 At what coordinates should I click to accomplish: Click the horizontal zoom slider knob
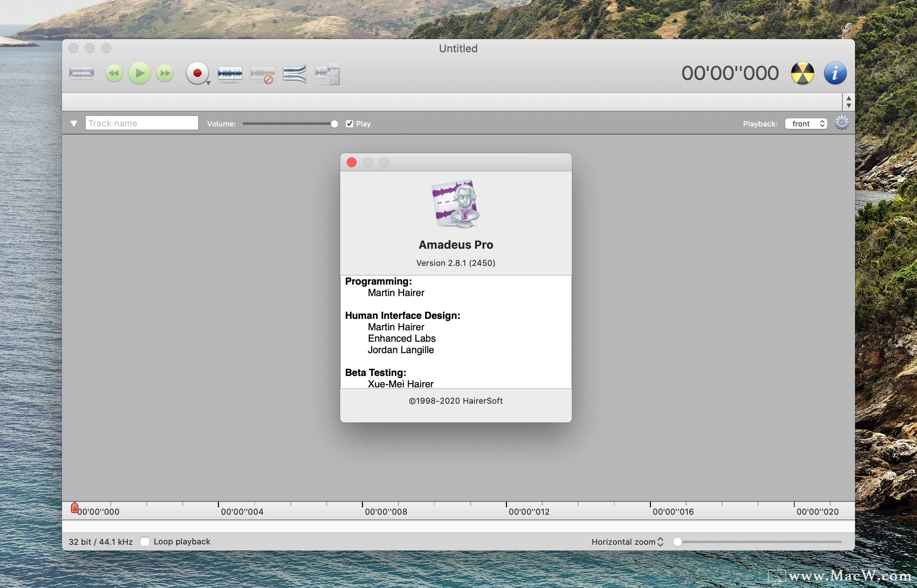678,542
